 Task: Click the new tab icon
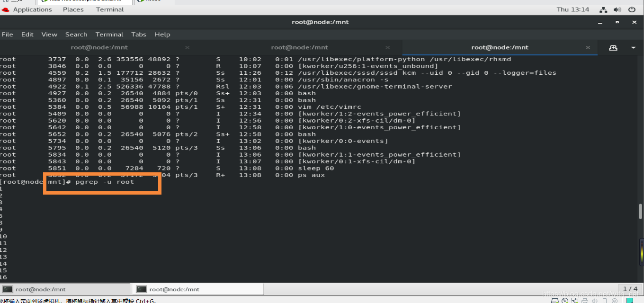click(x=613, y=48)
